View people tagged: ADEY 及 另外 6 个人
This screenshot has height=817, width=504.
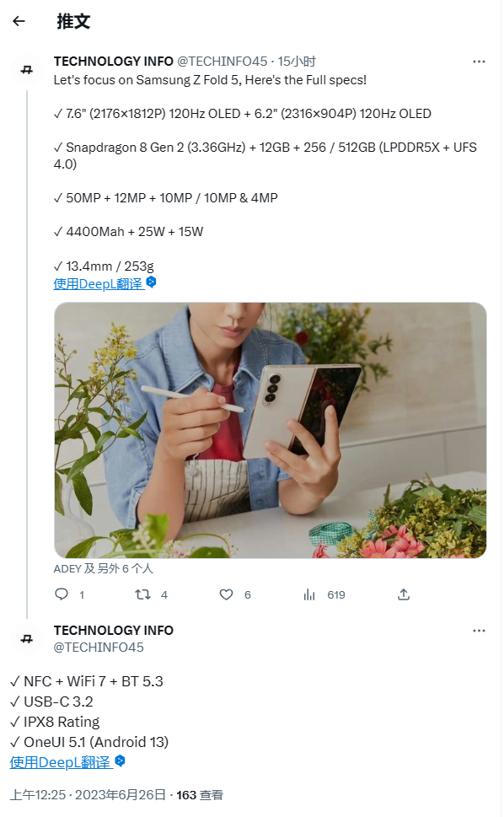click(x=103, y=568)
